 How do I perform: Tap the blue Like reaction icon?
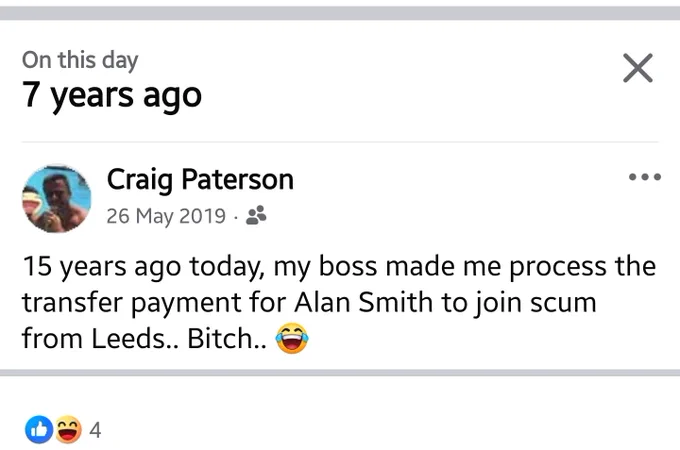(x=39, y=430)
